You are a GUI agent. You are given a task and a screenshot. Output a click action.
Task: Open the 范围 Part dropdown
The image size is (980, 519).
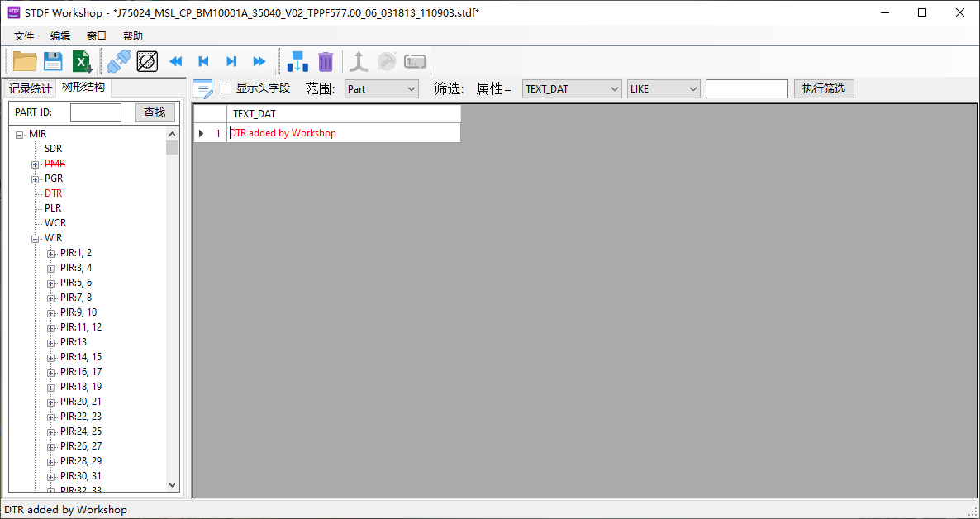tap(381, 88)
